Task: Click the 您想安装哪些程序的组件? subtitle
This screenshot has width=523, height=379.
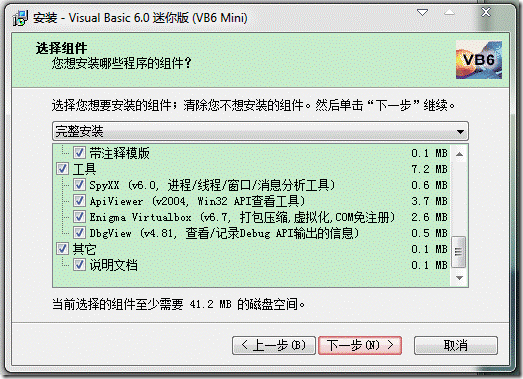Action: pos(121,63)
